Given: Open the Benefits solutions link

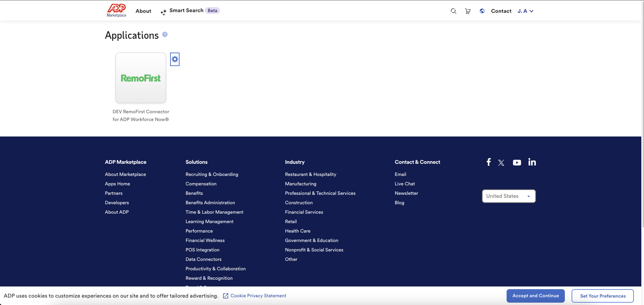Looking at the screenshot, I should point(194,193).
